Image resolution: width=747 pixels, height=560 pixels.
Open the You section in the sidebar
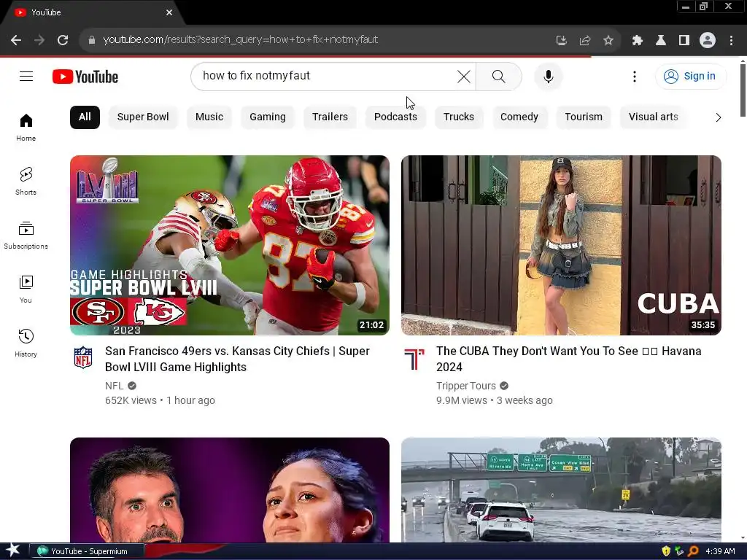26,289
